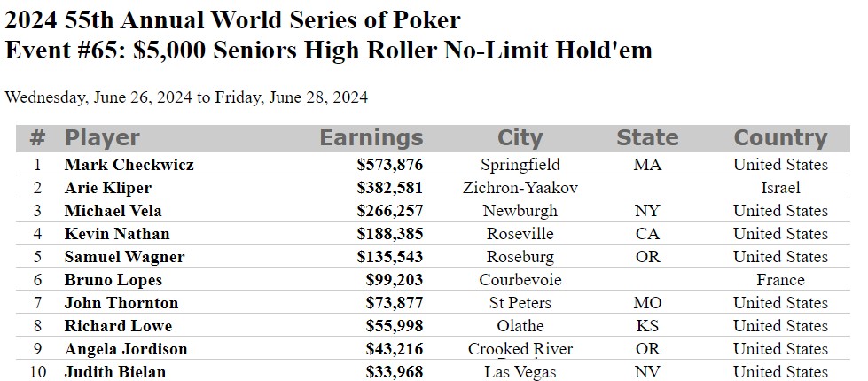
Task: Select Samuel Wagner in the table
Action: pyautogui.click(x=124, y=257)
